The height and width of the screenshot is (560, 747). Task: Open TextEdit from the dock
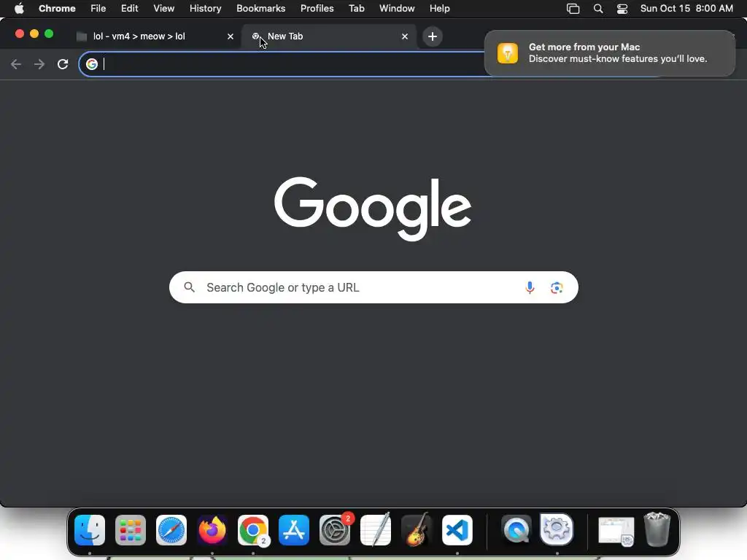[376, 530]
